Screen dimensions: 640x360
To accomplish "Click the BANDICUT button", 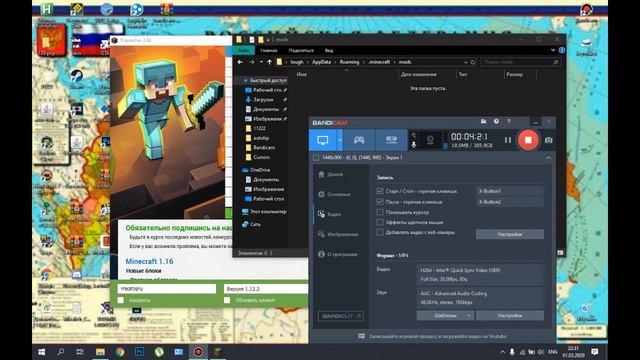I will (x=341, y=316).
